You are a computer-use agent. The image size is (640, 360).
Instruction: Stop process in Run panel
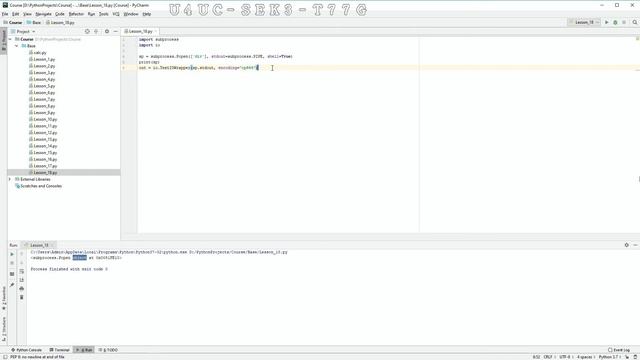coord(12,263)
